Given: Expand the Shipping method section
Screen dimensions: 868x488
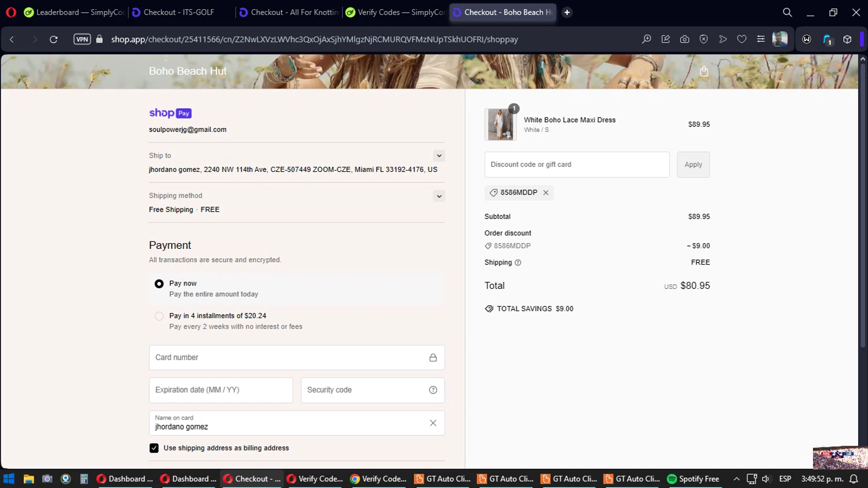Looking at the screenshot, I should (x=439, y=196).
